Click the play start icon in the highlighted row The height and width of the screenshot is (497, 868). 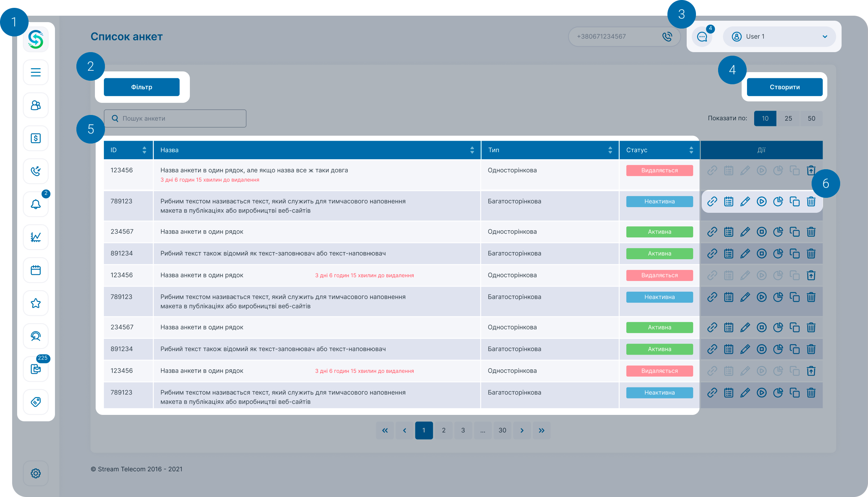[761, 201]
